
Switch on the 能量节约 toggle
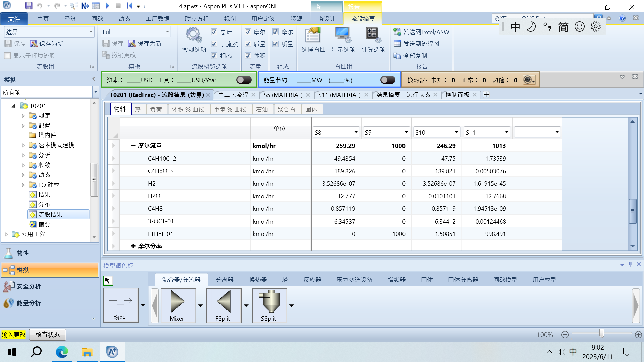click(388, 80)
